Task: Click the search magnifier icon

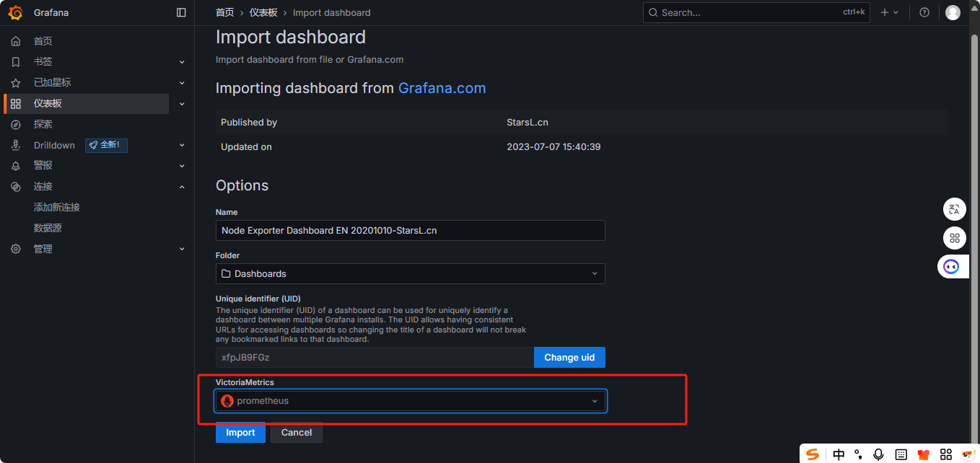Action: point(653,12)
